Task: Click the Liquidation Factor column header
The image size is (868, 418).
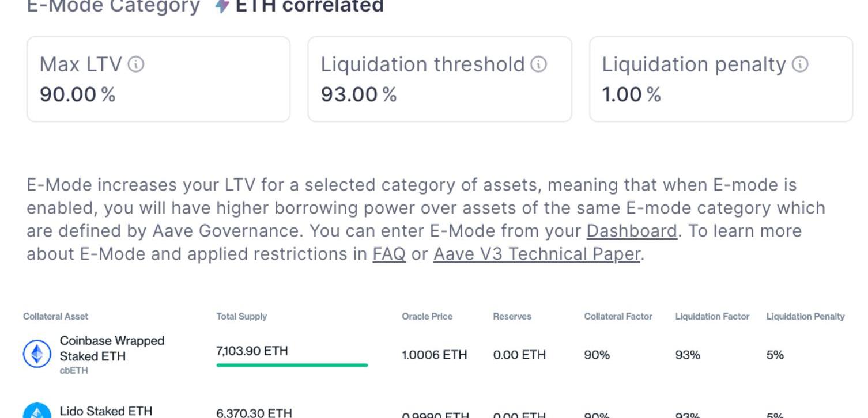Action: [712, 316]
